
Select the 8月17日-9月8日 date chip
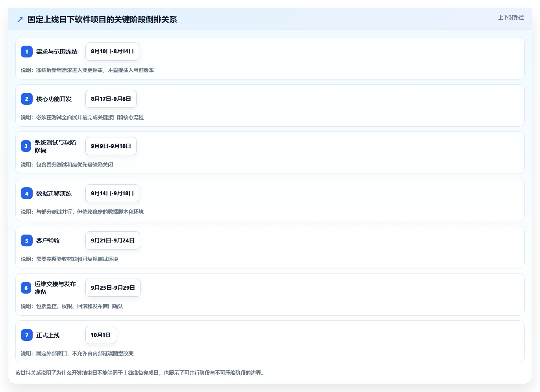[111, 99]
